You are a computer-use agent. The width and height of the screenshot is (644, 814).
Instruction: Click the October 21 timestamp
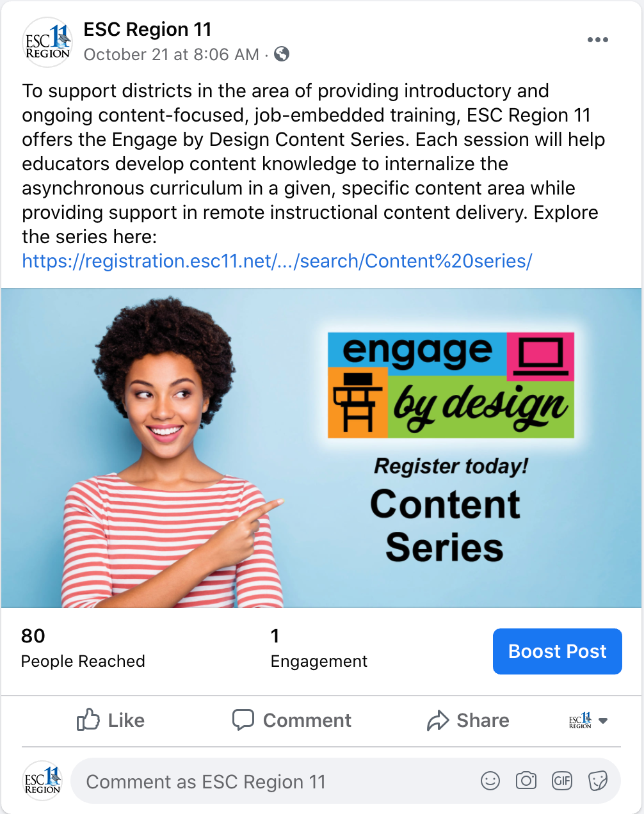(x=172, y=54)
